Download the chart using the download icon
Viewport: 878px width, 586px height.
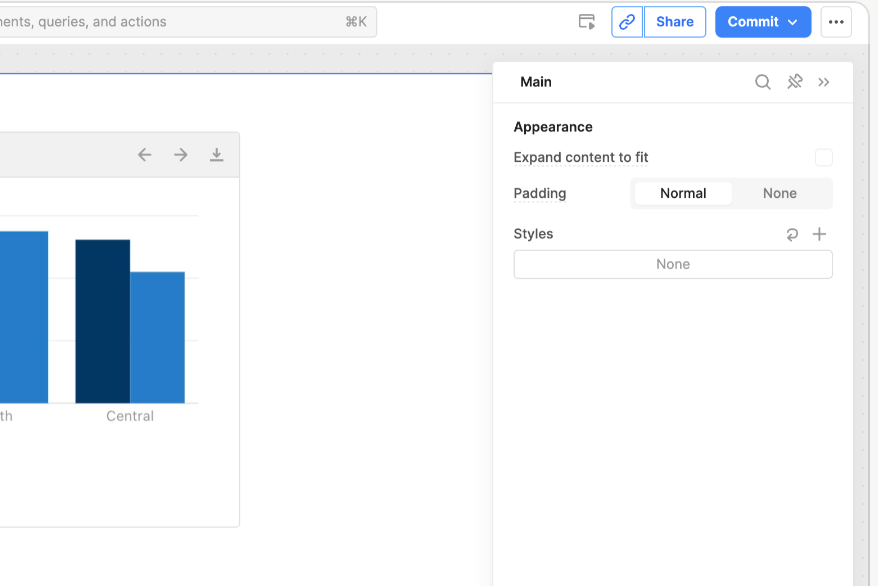point(216,155)
